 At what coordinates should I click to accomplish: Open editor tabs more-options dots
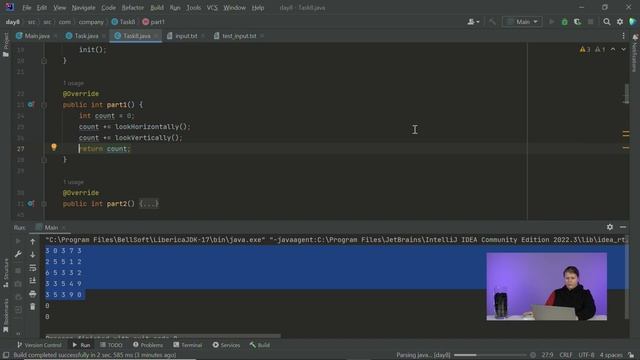coord(623,36)
